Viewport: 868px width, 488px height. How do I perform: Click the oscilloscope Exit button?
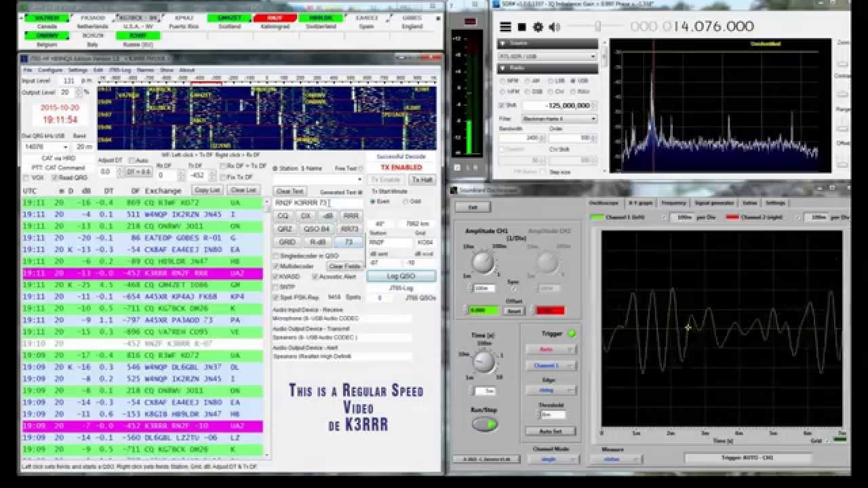point(473,207)
